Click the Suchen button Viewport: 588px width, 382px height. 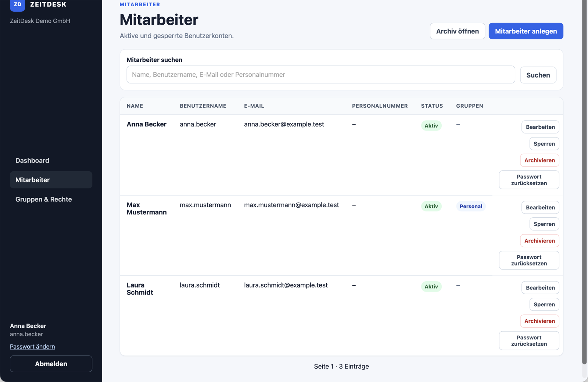(538, 75)
